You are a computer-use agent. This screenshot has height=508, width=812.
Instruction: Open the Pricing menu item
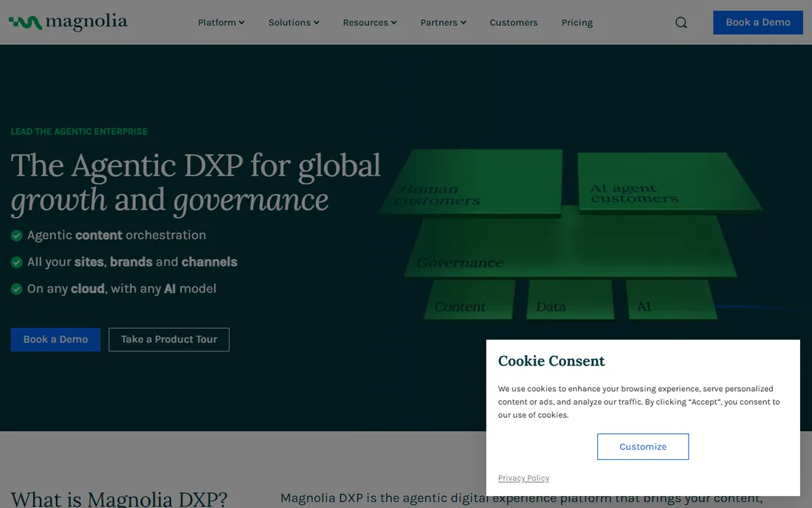pyautogui.click(x=577, y=23)
